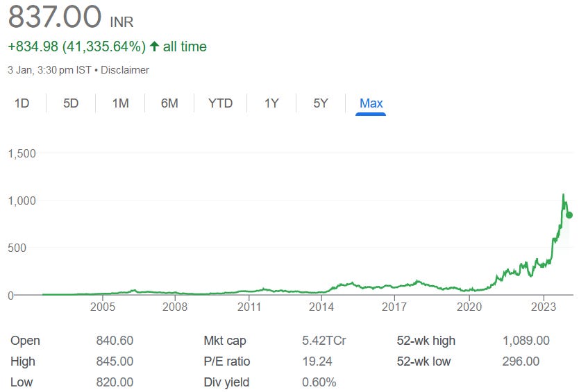Click the 1,000 y-axis label
579x392 pixels.
pos(22,201)
